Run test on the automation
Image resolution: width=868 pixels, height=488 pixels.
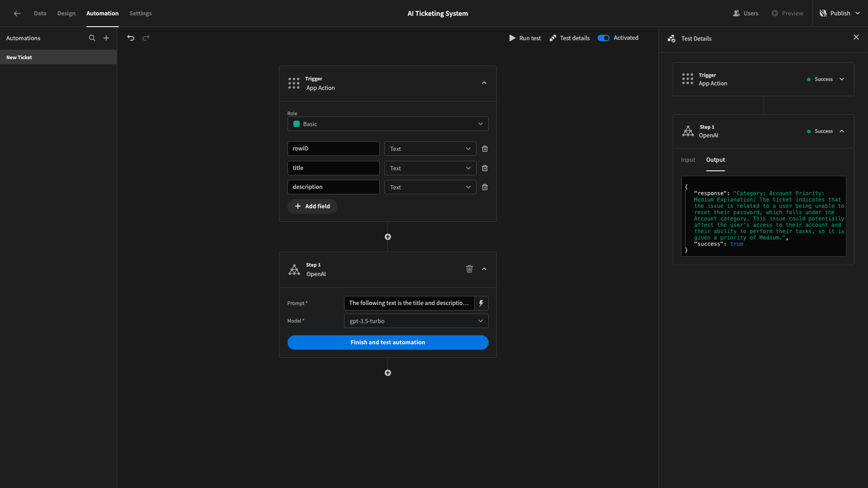point(525,38)
